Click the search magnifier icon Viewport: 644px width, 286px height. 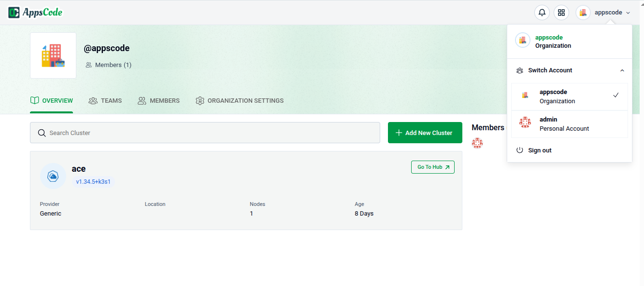pos(42,133)
